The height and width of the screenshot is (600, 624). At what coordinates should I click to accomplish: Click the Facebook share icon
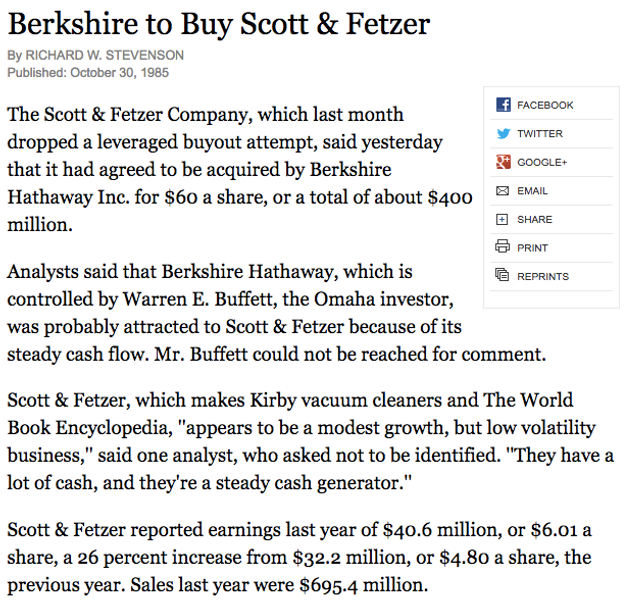tap(503, 105)
